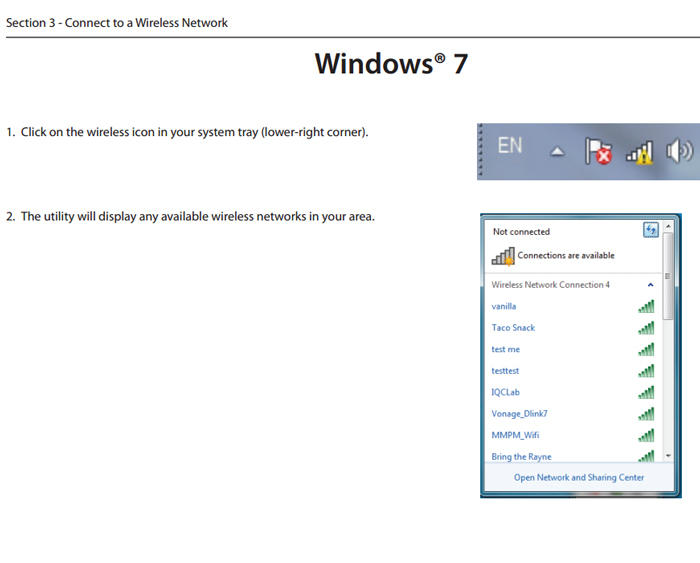The width and height of the screenshot is (700, 563).
Task: Click signal bars icon beside MMPM_Wifi
Action: point(646,435)
